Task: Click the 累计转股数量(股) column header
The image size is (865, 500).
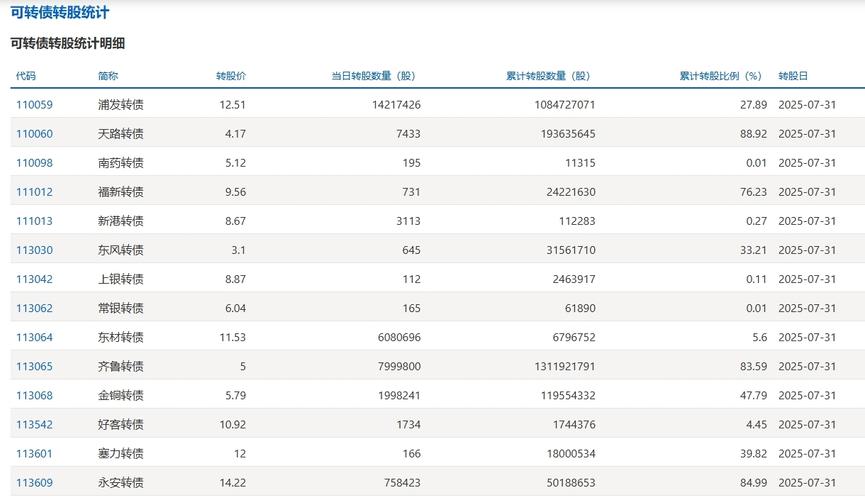Action: [x=548, y=76]
